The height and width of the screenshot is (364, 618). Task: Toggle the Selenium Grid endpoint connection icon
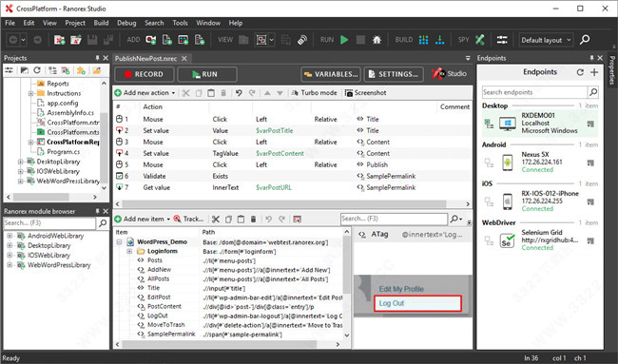pos(489,240)
